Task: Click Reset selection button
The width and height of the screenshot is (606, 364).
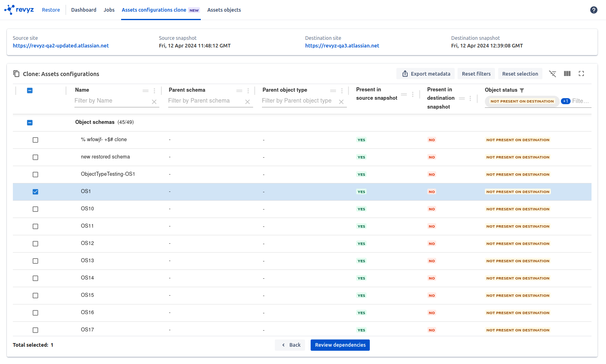Action: [520, 74]
